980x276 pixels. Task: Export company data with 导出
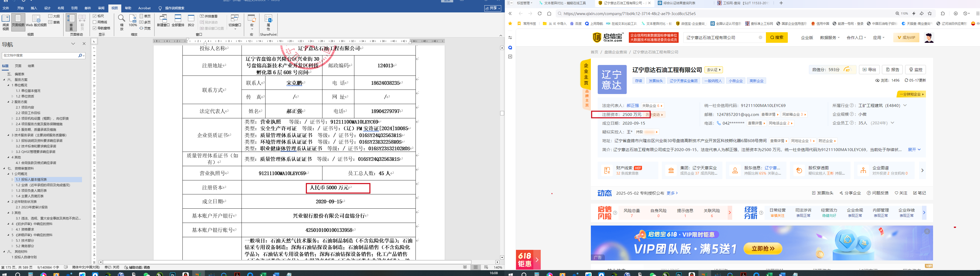pos(869,70)
